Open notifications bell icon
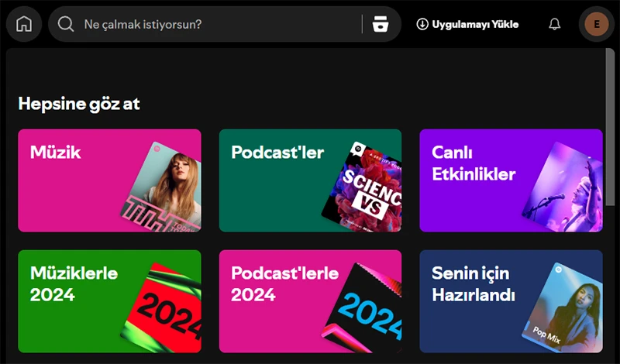The height and width of the screenshot is (364, 620). click(555, 24)
